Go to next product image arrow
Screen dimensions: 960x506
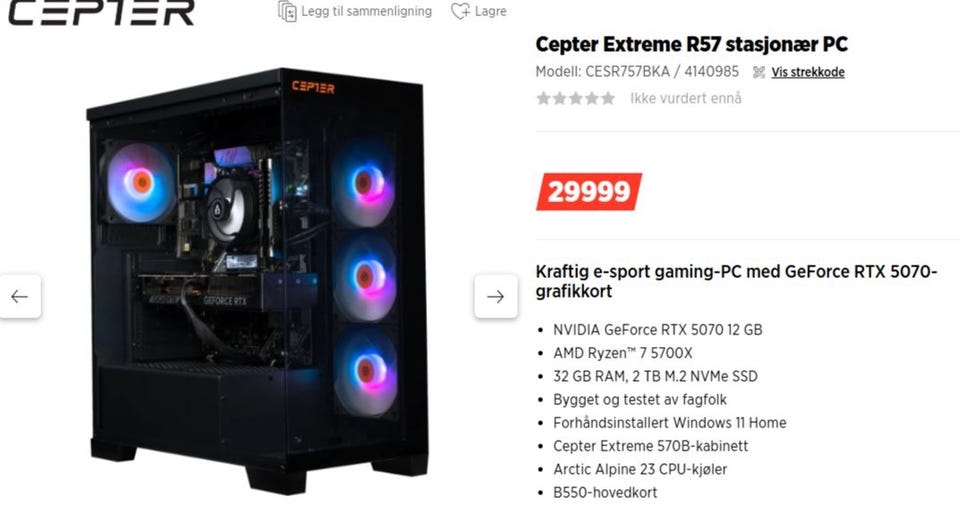(x=495, y=296)
